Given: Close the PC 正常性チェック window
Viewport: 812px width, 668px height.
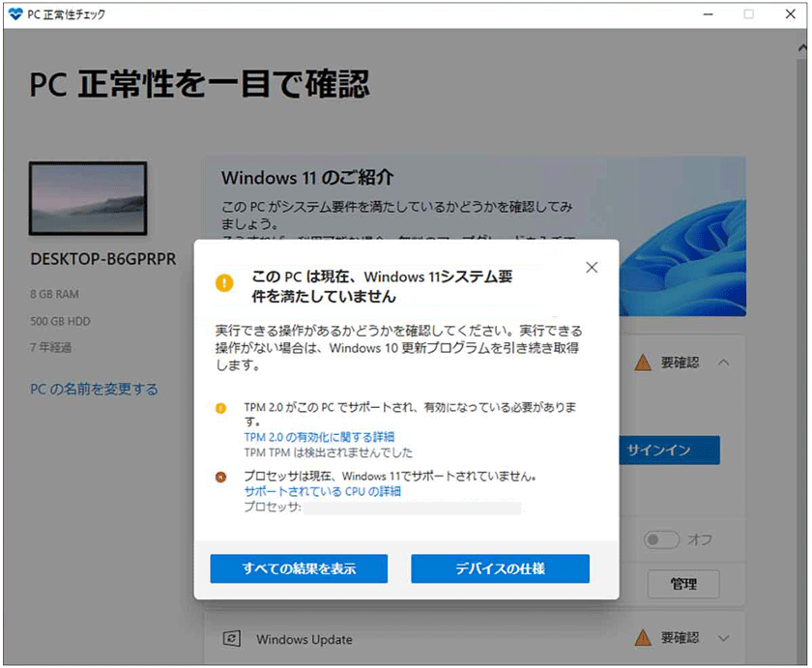Looking at the screenshot, I should point(791,14).
